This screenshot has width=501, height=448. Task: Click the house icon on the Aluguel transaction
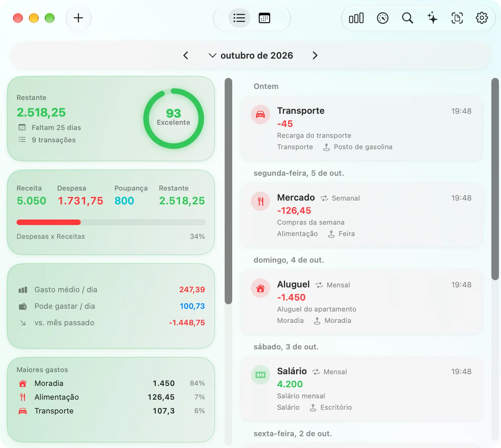click(x=261, y=288)
